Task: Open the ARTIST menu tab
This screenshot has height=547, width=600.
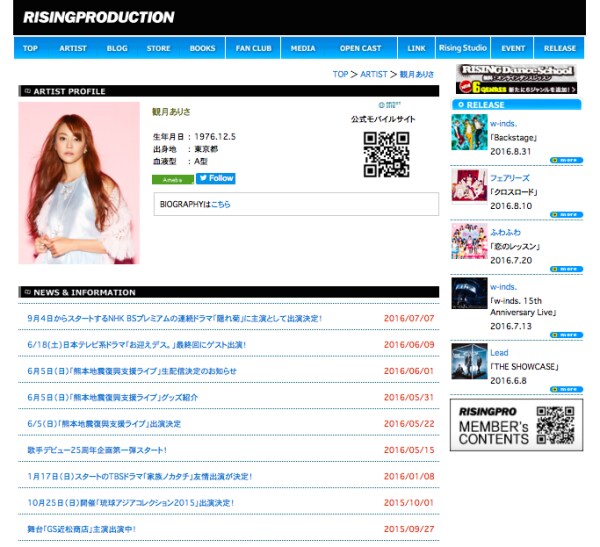Action: coord(73,48)
